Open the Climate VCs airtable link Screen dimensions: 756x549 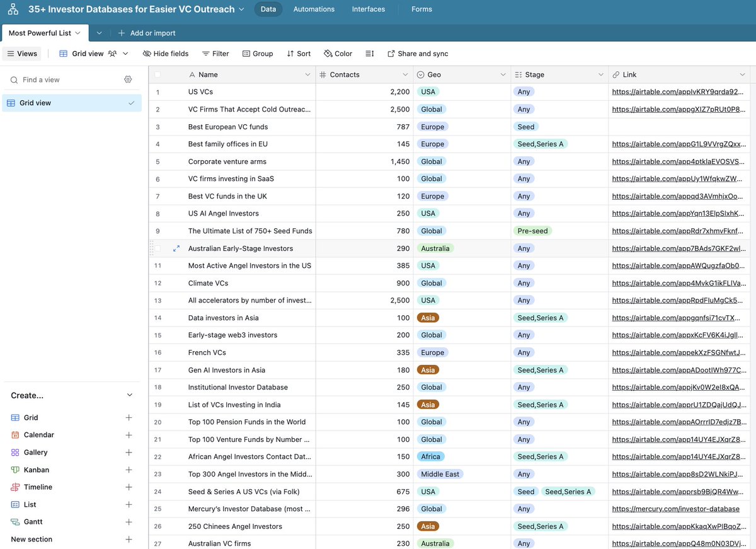pyautogui.click(x=679, y=283)
